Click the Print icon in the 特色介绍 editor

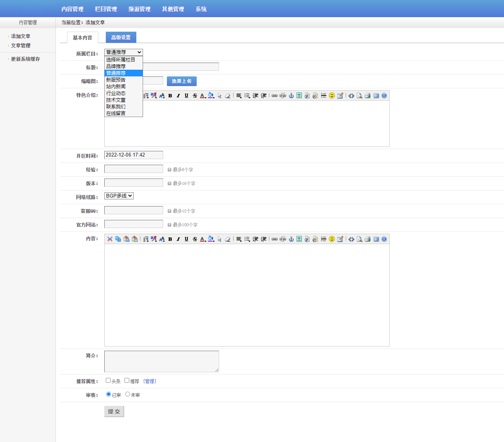point(368,95)
